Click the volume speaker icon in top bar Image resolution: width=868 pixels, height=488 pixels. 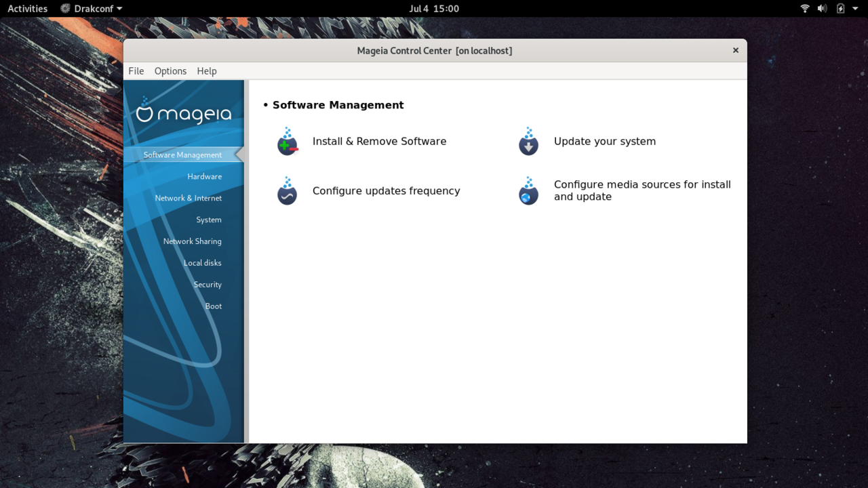click(822, 9)
